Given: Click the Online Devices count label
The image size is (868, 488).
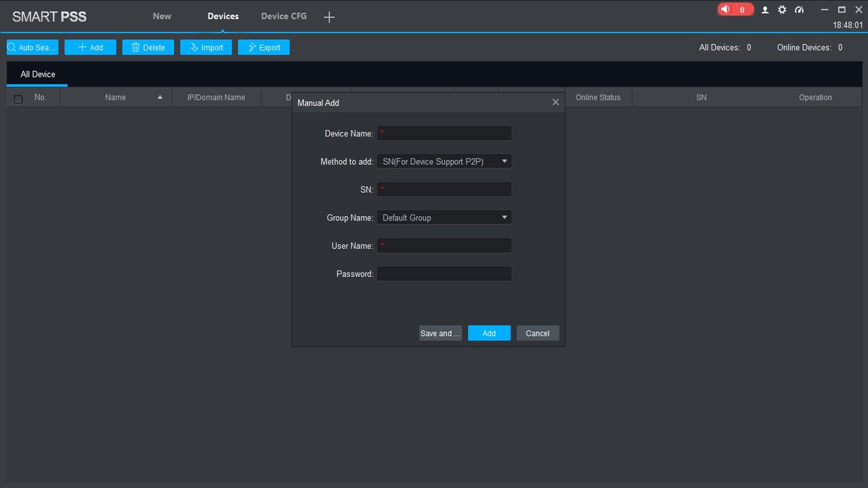Looking at the screenshot, I should pos(810,48).
